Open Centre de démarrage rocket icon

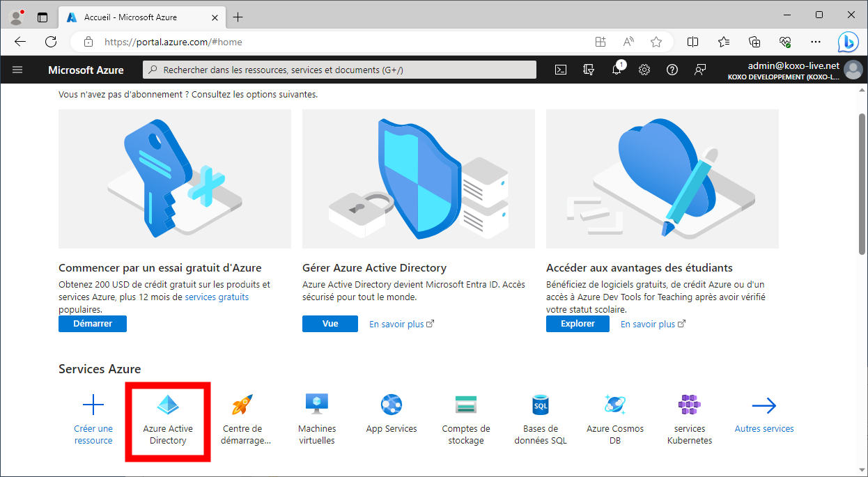[x=242, y=405]
